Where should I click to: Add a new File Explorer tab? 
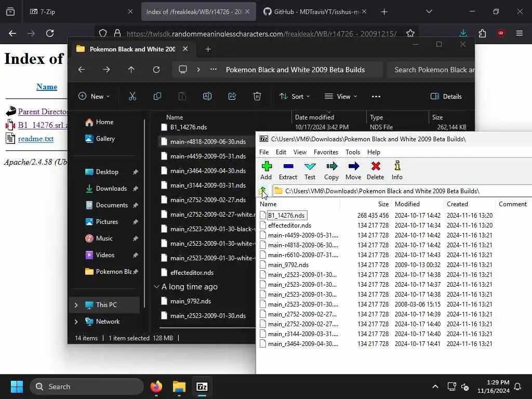(208, 49)
